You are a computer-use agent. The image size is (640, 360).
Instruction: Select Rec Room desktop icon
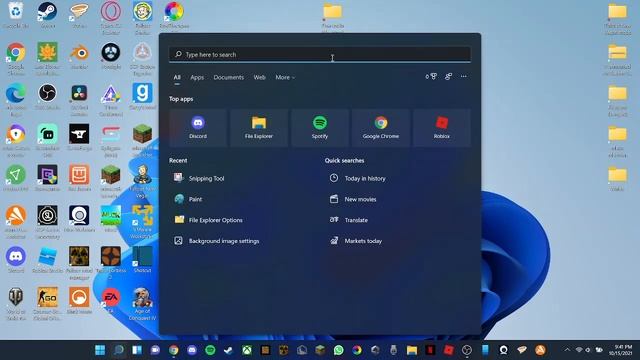(x=79, y=178)
